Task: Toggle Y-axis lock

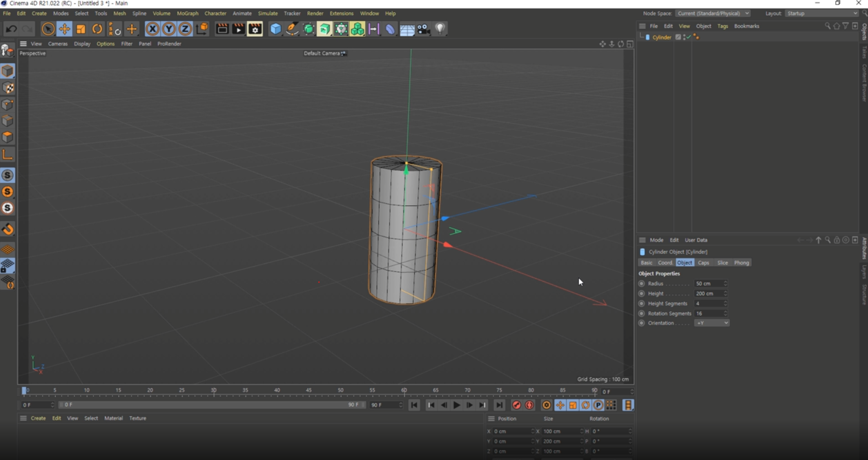Action: tap(169, 29)
